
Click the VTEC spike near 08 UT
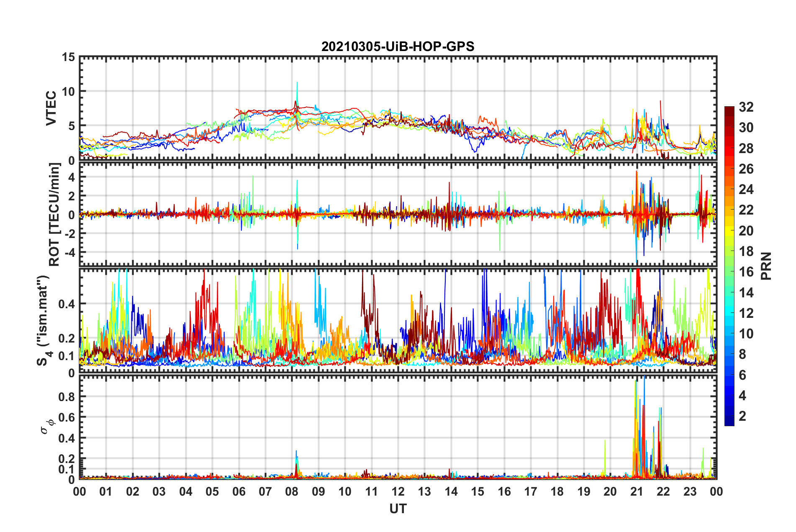297,90
